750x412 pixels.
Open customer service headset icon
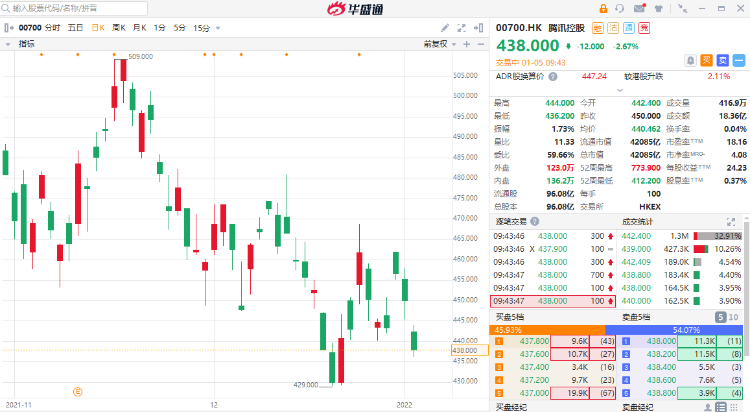pos(620,9)
